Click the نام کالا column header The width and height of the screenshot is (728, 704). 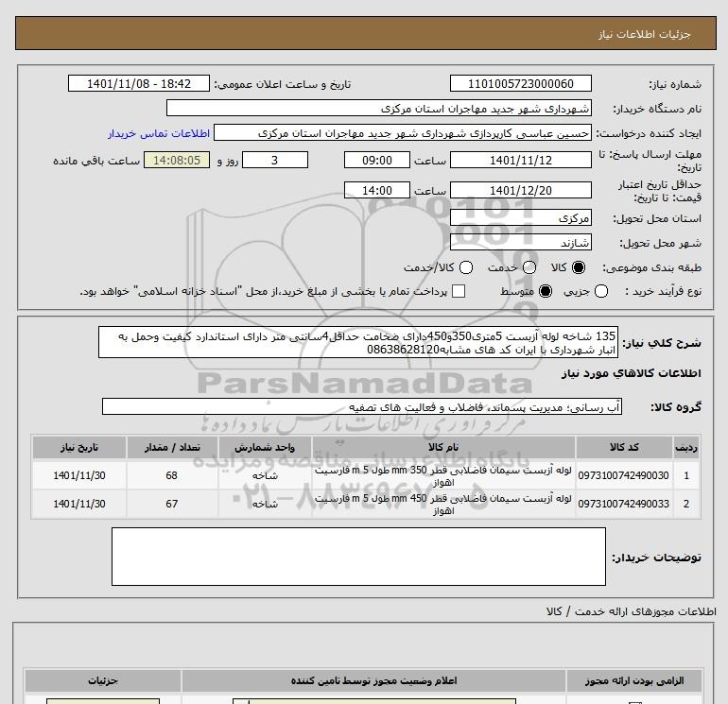pyautogui.click(x=443, y=447)
